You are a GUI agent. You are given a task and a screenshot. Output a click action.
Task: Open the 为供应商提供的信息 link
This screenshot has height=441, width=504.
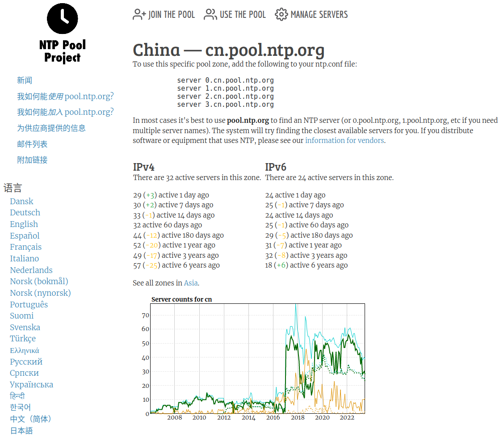tap(51, 128)
